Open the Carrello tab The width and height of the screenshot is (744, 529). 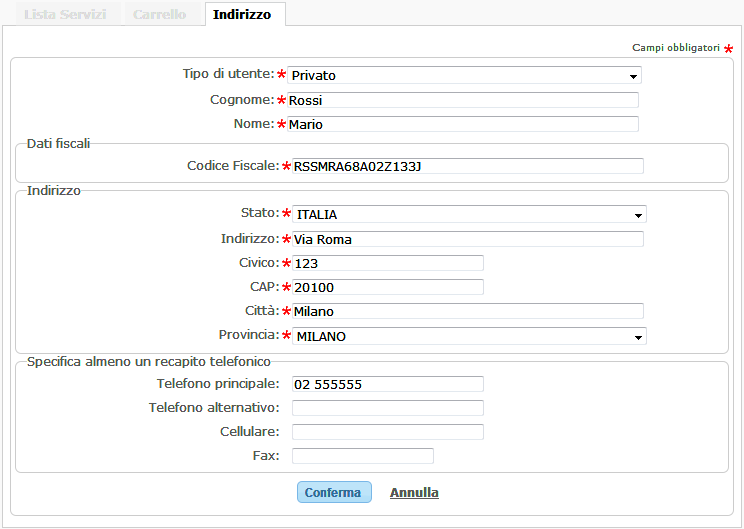click(x=159, y=15)
